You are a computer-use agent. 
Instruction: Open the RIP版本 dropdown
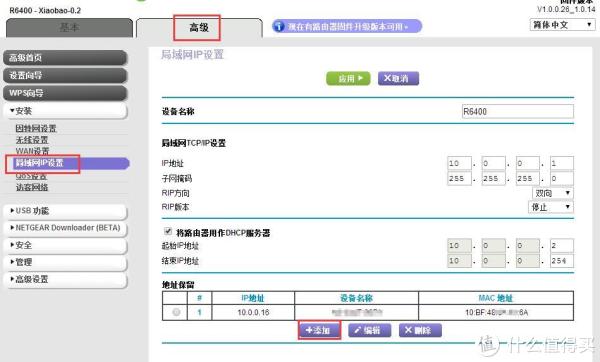(551, 207)
